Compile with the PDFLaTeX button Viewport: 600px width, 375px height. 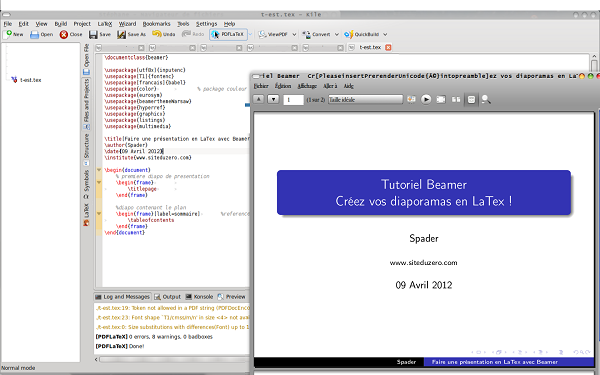click(x=227, y=34)
